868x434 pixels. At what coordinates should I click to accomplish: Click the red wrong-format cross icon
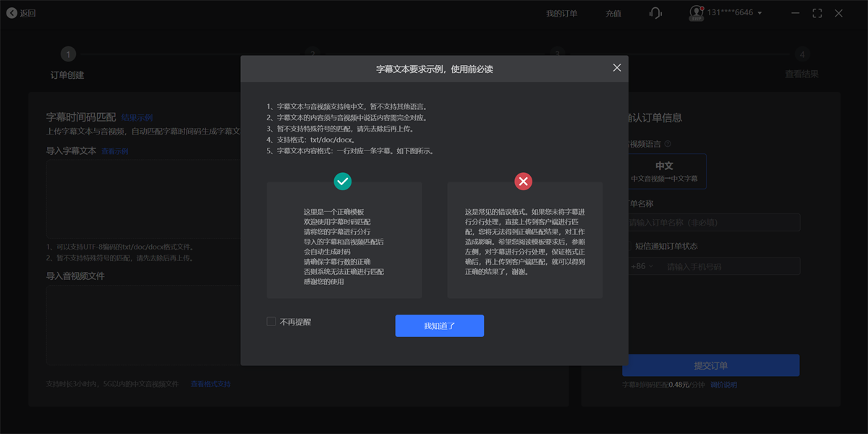pyautogui.click(x=523, y=181)
